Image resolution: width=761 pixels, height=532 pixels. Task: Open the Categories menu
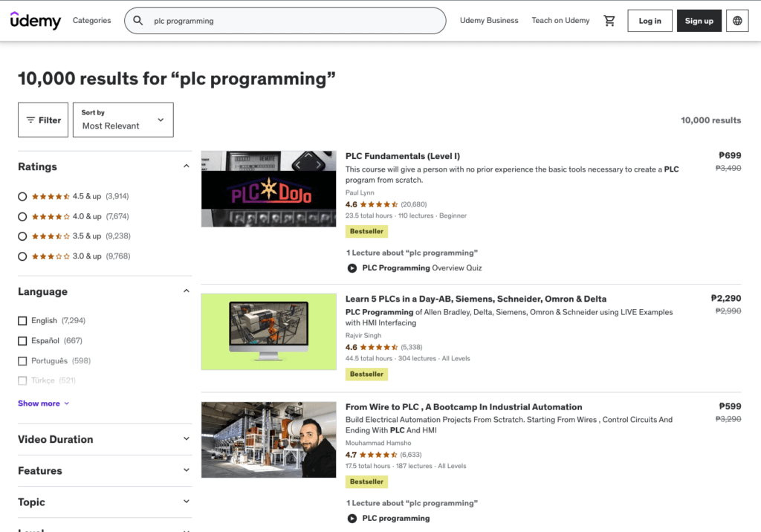91,20
